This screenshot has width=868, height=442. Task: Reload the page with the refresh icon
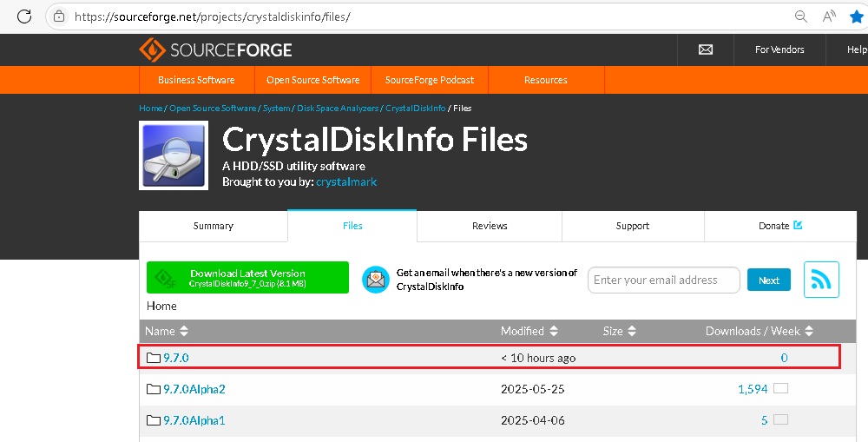point(23,16)
